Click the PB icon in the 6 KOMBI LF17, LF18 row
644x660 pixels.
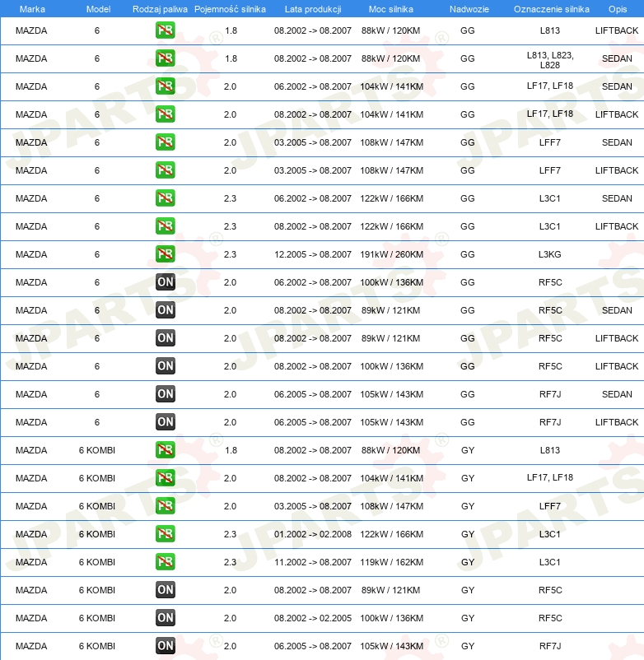coord(165,478)
